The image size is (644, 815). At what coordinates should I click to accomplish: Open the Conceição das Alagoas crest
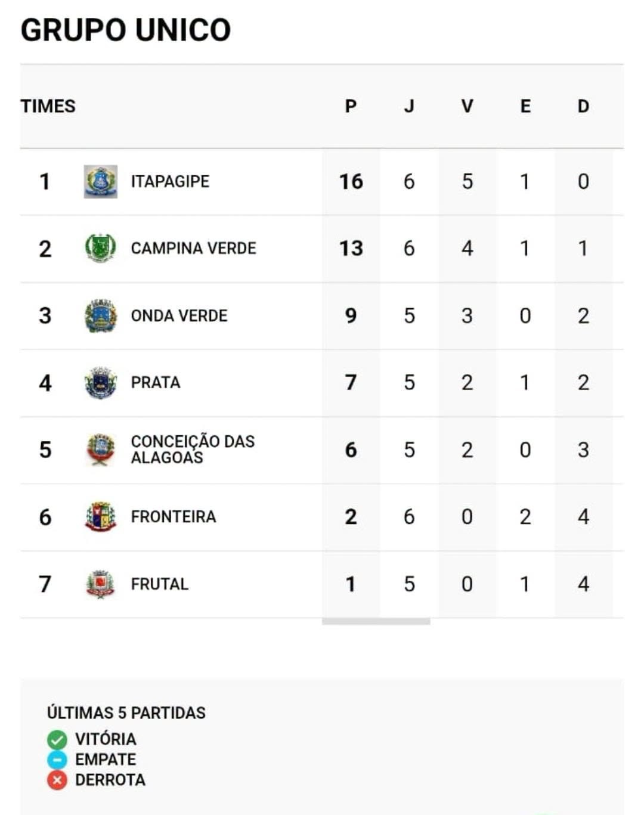pos(100,450)
